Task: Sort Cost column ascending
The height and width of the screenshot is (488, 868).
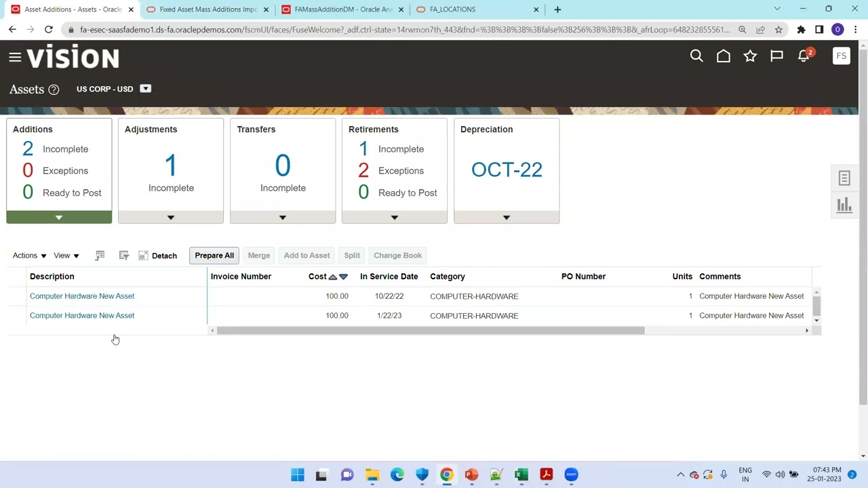Action: pyautogui.click(x=333, y=277)
